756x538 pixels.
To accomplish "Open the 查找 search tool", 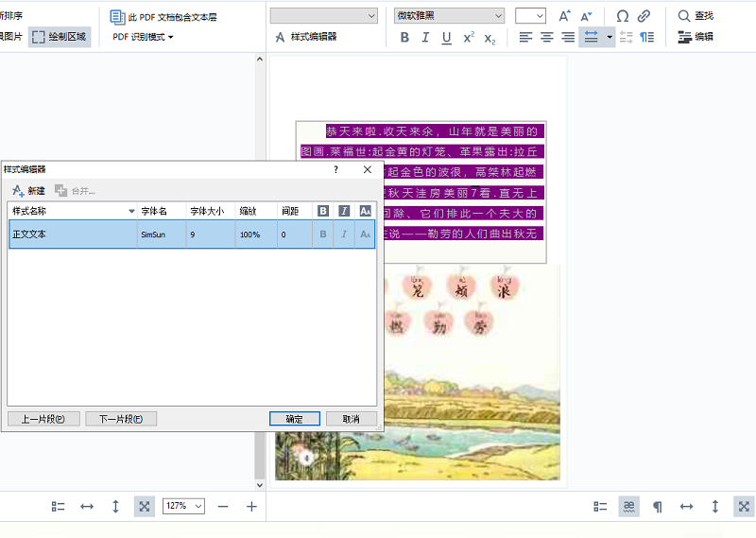I will [696, 16].
